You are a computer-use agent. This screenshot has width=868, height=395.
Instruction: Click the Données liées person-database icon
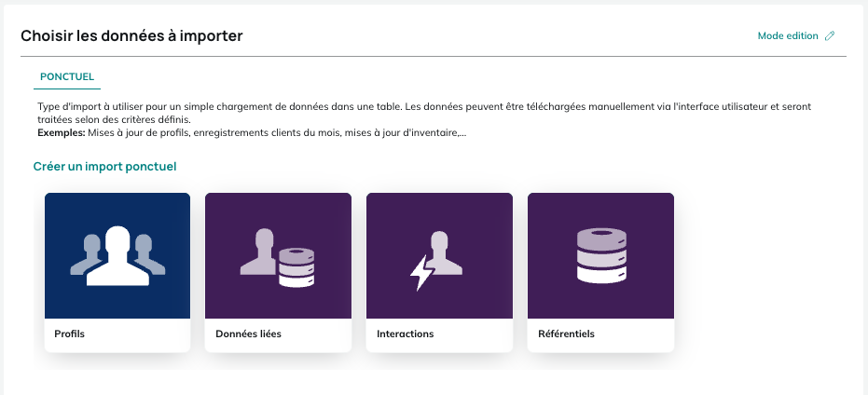(x=277, y=258)
